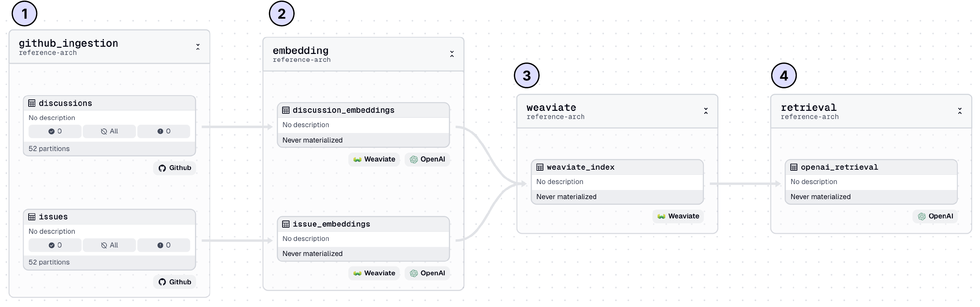Click the step 3 numbered circle

(x=527, y=76)
